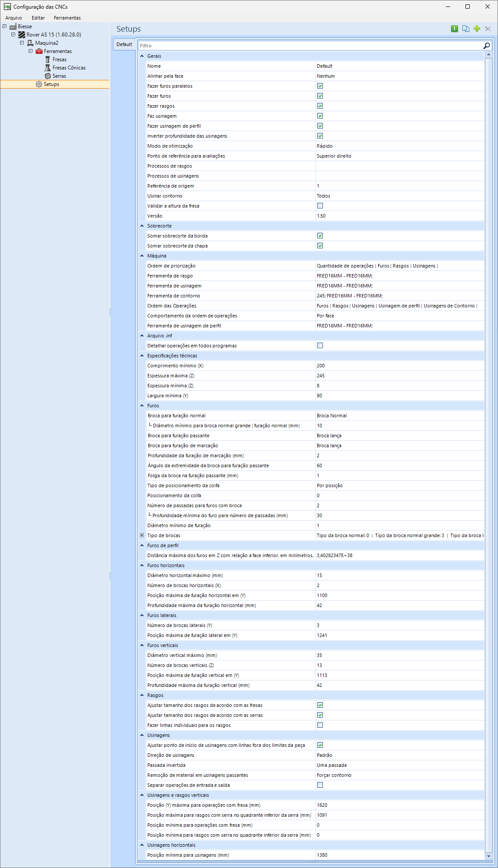
Task: Click the CNC application title icon
Action: pyautogui.click(x=7, y=7)
